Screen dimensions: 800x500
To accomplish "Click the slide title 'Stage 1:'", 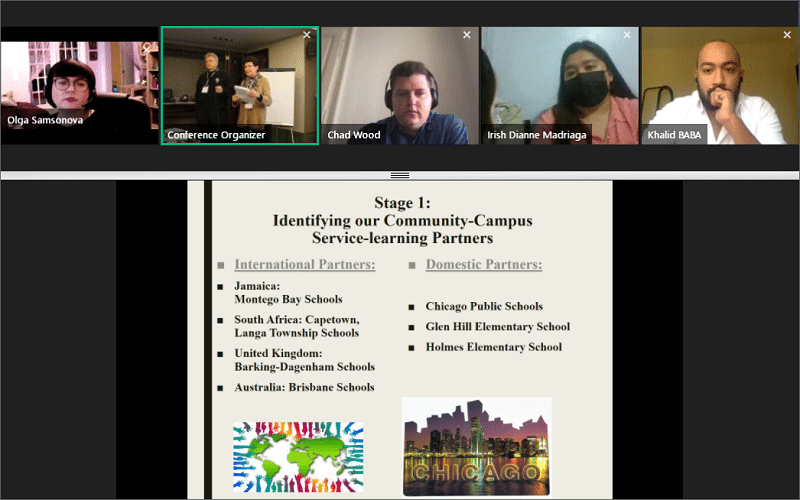I will (x=403, y=203).
